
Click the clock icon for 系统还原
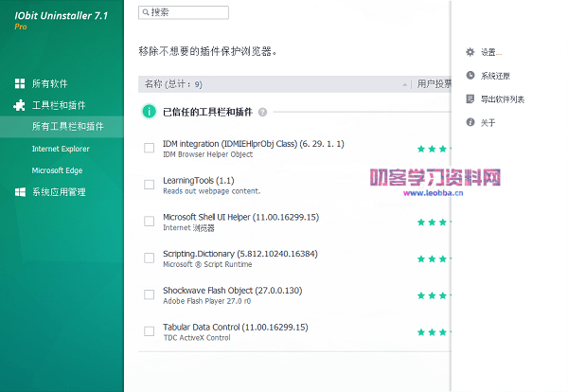coord(470,76)
